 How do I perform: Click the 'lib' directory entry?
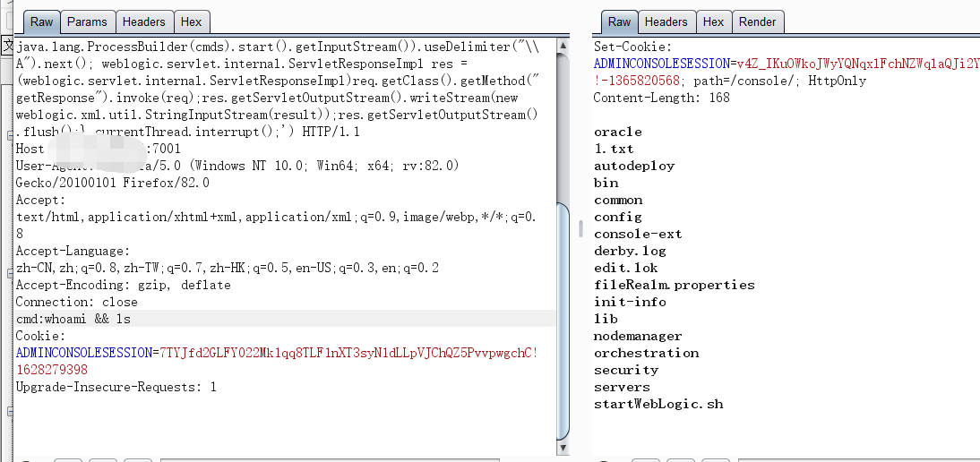tap(606, 319)
